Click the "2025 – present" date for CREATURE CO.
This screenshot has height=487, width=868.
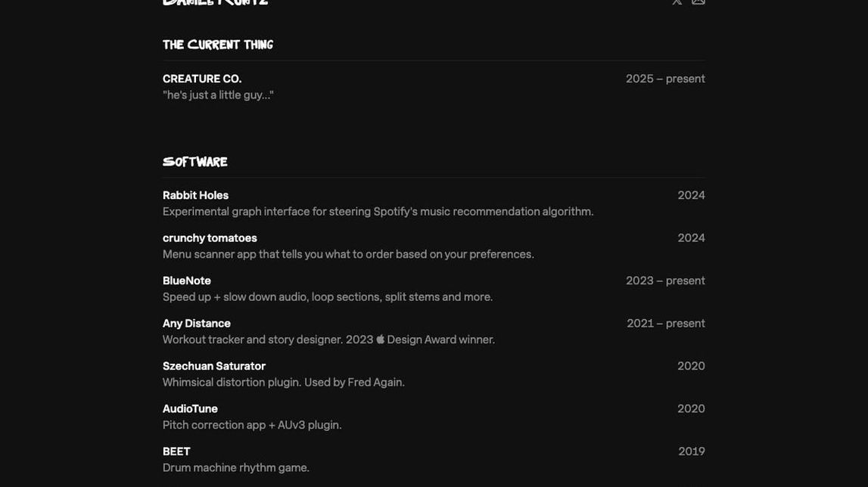click(x=665, y=79)
